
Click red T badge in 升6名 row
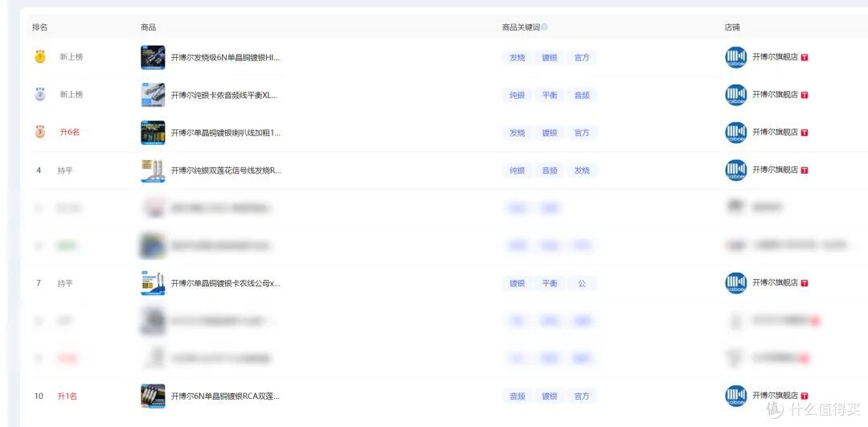[x=805, y=133]
